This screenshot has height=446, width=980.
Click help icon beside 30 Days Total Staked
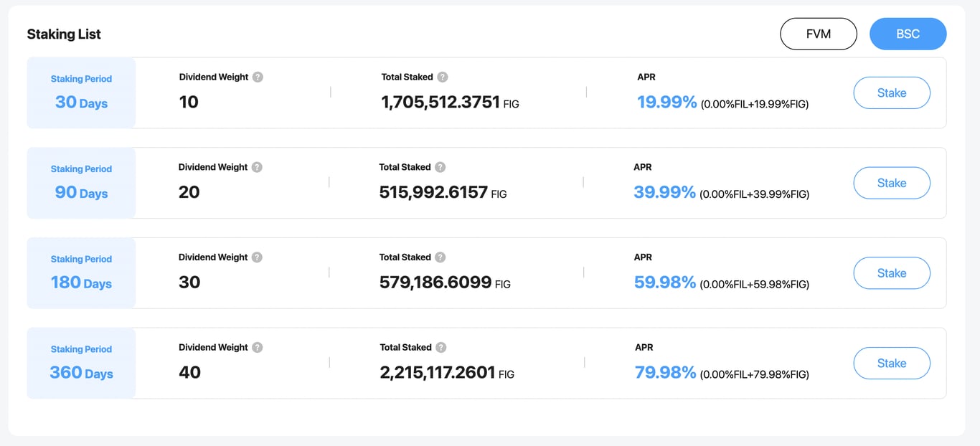[443, 77]
